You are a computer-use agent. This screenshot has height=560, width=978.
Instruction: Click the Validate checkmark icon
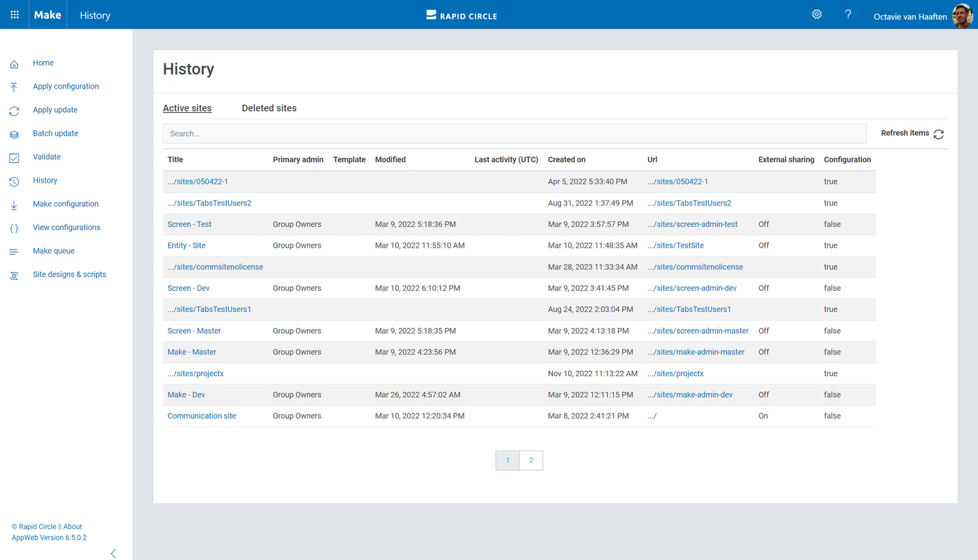pos(14,158)
